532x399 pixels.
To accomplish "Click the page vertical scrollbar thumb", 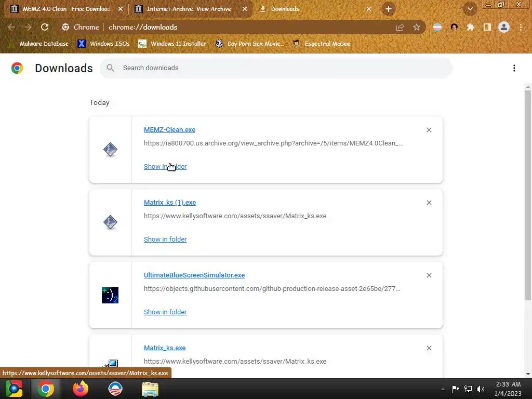I will pos(528,195).
